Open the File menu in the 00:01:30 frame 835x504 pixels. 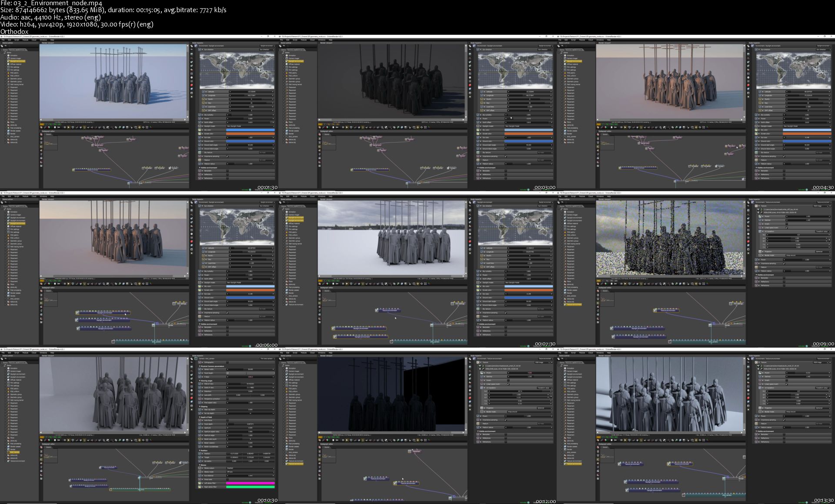tap(3, 40)
